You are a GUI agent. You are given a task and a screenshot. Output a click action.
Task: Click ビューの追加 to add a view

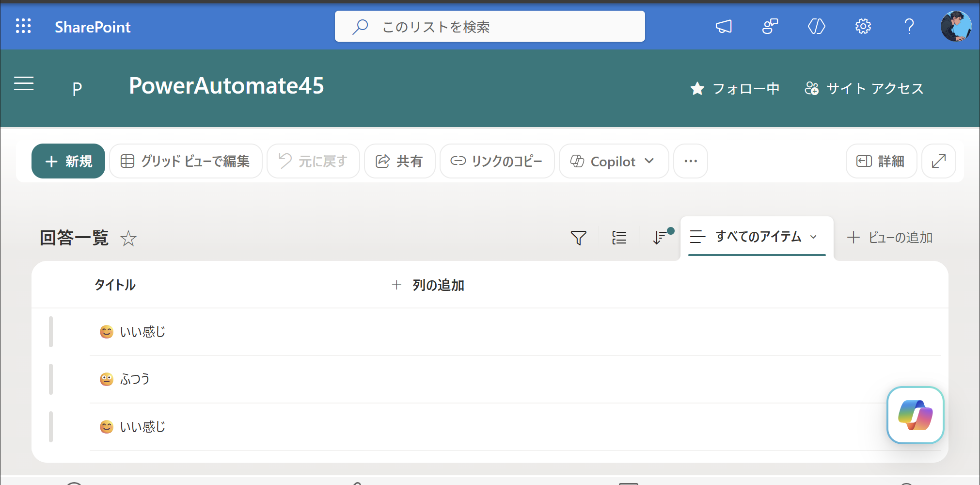tap(890, 238)
